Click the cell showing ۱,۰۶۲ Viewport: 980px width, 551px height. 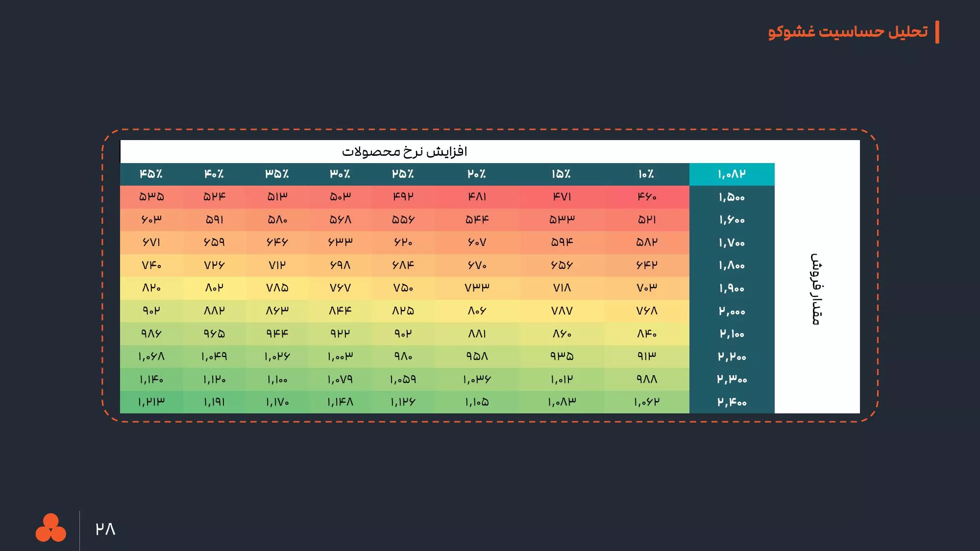pos(646,402)
